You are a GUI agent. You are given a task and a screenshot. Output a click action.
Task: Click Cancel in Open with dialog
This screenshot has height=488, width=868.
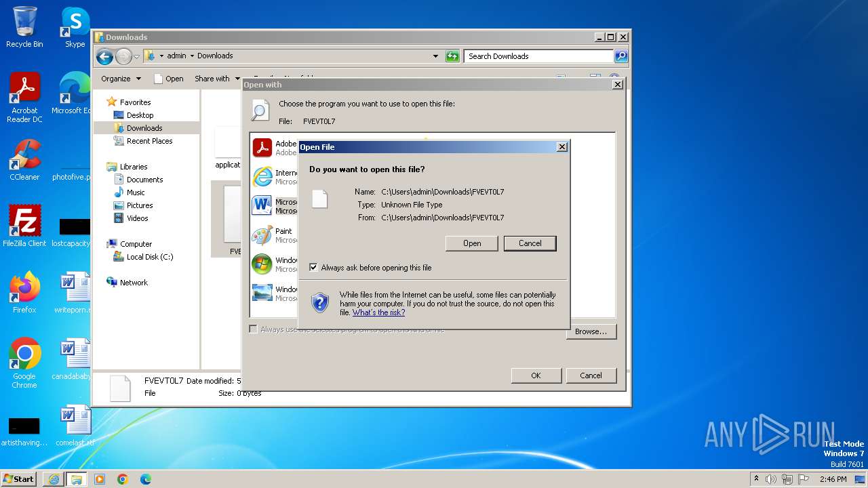click(x=591, y=375)
